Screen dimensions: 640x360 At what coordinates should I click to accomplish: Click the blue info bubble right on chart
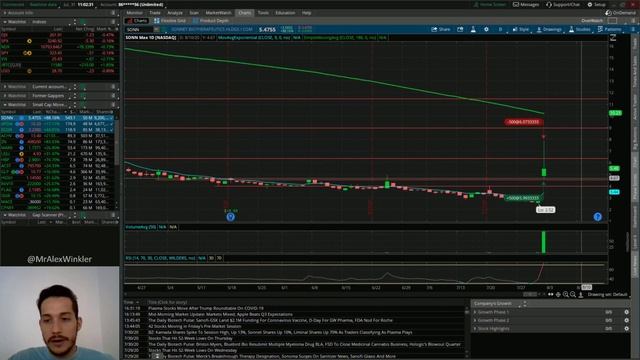[x=598, y=217]
